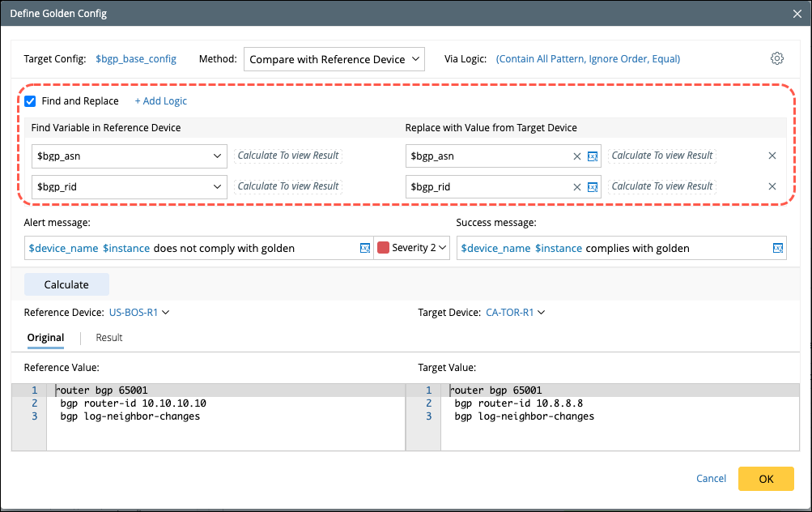
Task: Open the Method dropdown
Action: pos(334,59)
